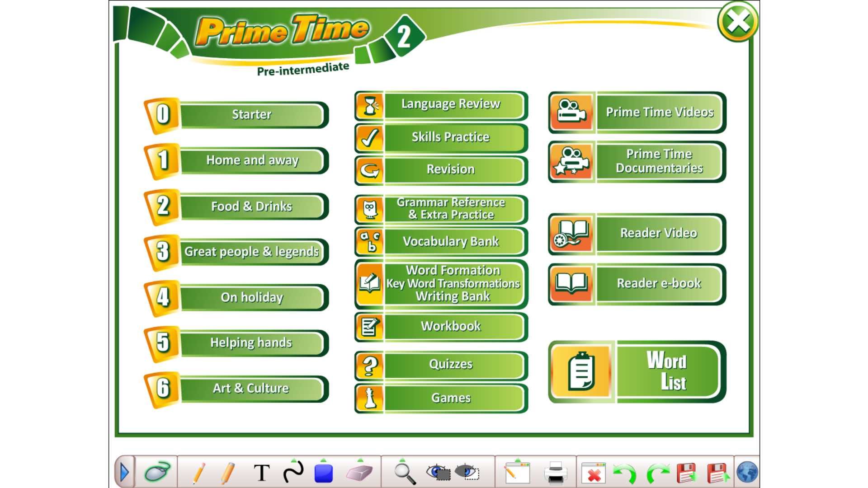Viewport: 868px width, 488px height.
Task: Collapse toolbar with blue arrow
Action: (x=124, y=472)
